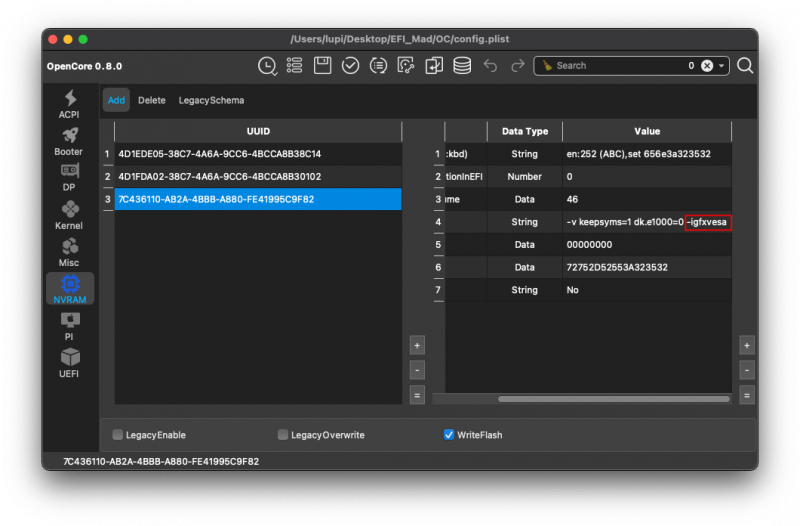800x526 pixels.
Task: Open the ACPI section in sidebar
Action: click(69, 104)
